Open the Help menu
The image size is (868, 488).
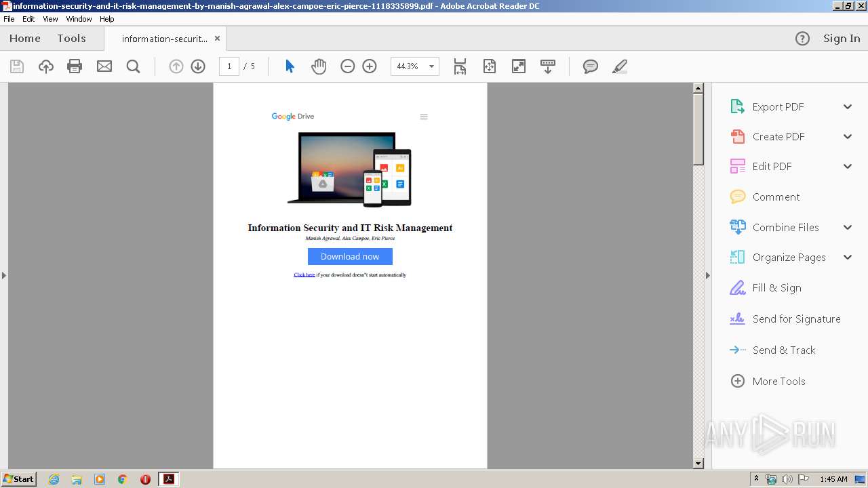pyautogui.click(x=107, y=19)
